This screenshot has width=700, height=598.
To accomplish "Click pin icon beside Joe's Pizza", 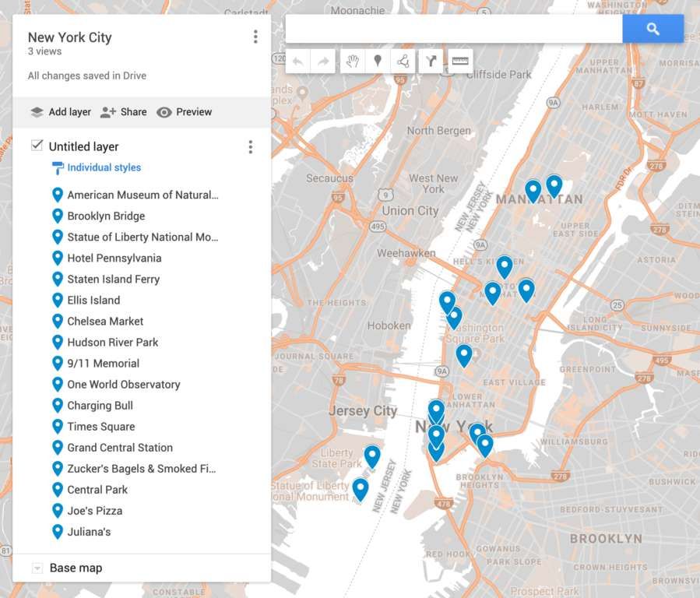I will pyautogui.click(x=58, y=511).
